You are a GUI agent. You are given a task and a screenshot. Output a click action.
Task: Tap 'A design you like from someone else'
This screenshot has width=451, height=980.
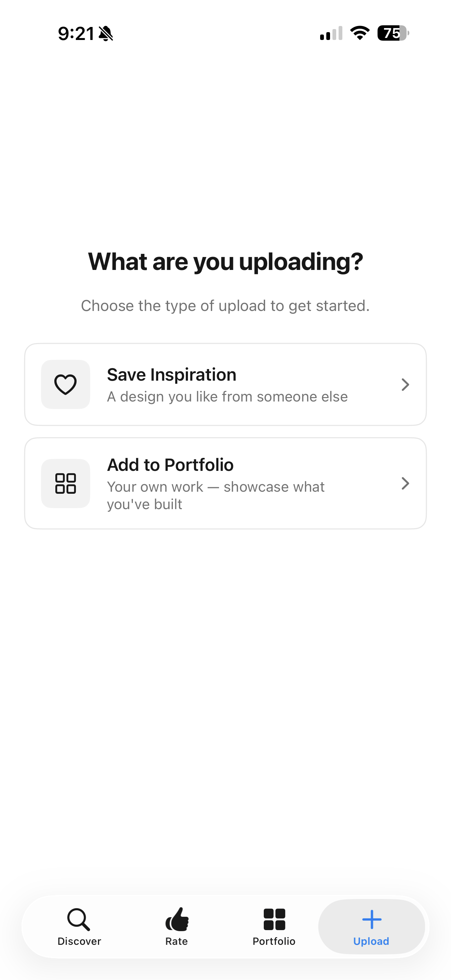pyautogui.click(x=227, y=397)
